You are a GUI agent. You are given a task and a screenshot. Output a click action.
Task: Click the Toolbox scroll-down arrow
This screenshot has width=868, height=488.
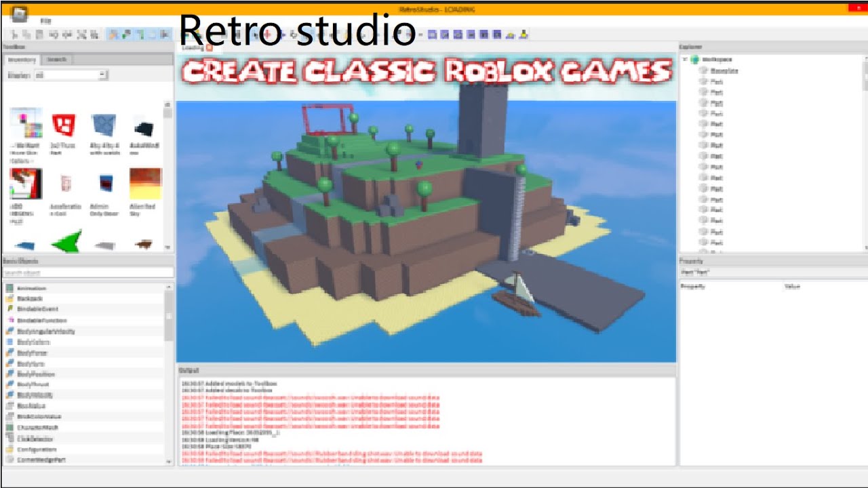click(168, 247)
